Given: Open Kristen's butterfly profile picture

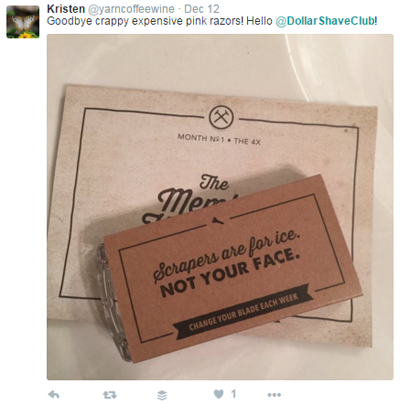Looking at the screenshot, I should coord(23,22).
